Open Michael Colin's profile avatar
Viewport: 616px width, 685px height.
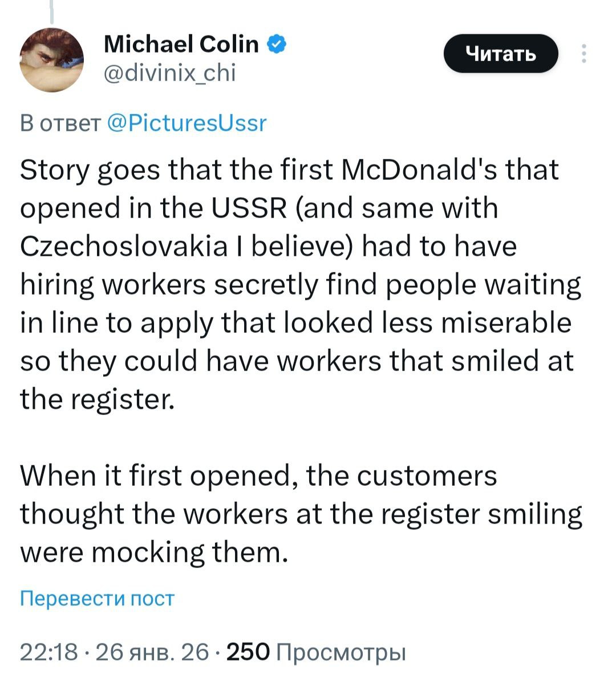pyautogui.click(x=52, y=59)
